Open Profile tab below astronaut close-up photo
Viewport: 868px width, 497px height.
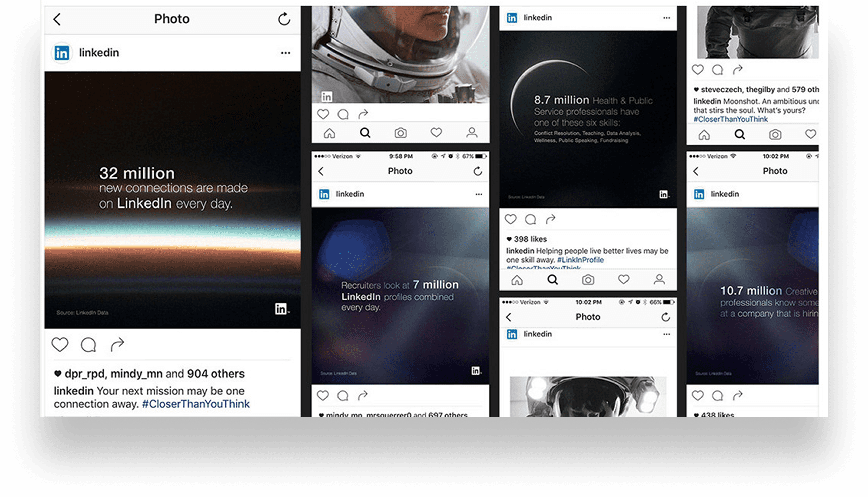click(x=472, y=132)
